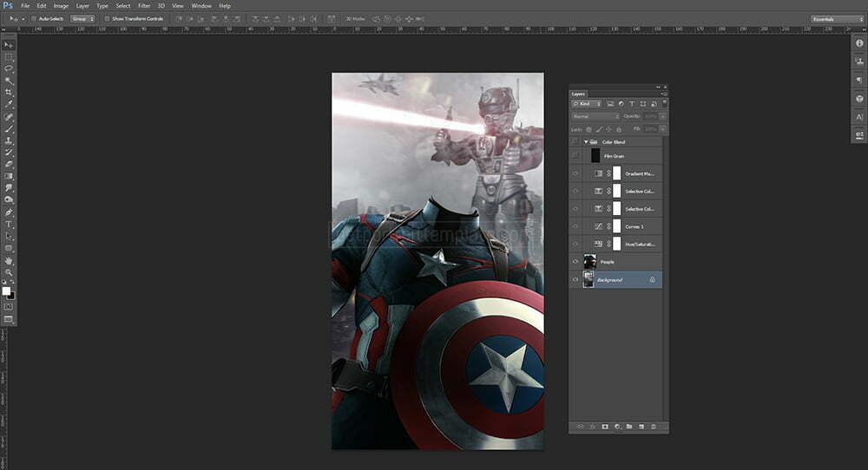Select the Horizontal Type tool

[x=9, y=225]
